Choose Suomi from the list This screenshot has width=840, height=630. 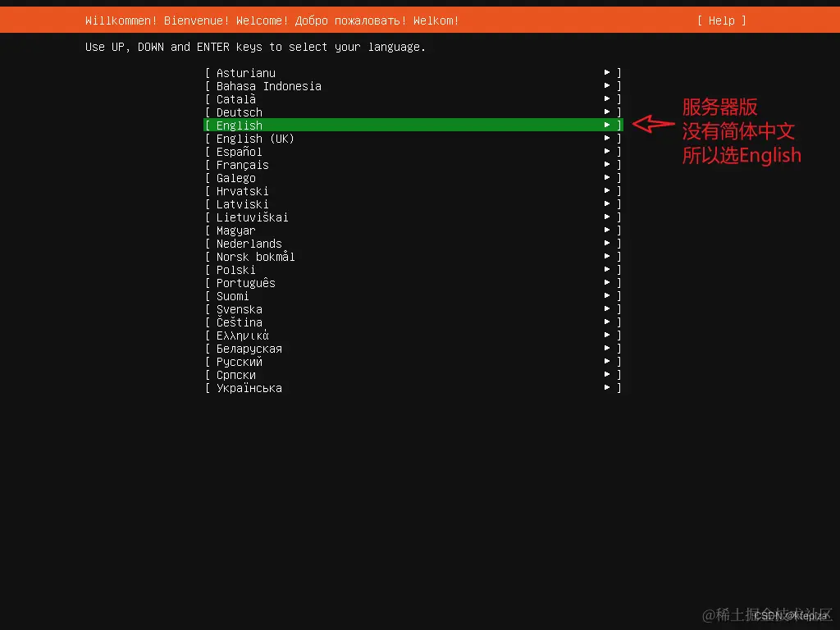tap(413, 295)
